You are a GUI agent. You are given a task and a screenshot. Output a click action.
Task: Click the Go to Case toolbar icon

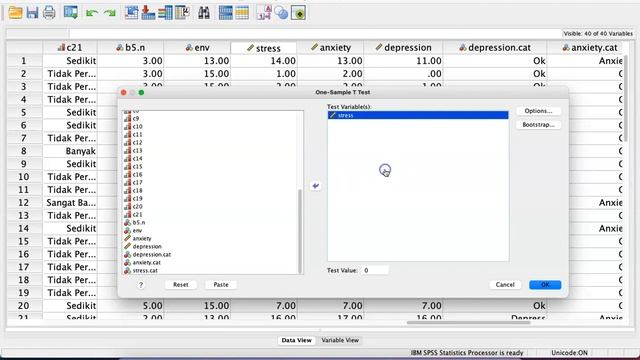(x=131, y=13)
